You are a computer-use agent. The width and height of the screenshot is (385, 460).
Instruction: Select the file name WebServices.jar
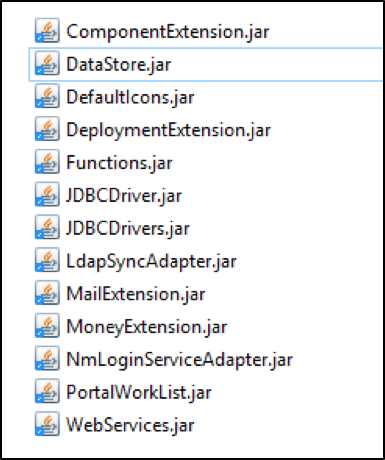coord(130,426)
